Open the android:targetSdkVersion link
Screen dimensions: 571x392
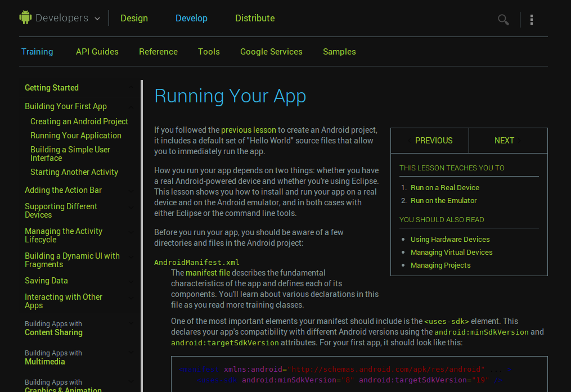point(225,343)
